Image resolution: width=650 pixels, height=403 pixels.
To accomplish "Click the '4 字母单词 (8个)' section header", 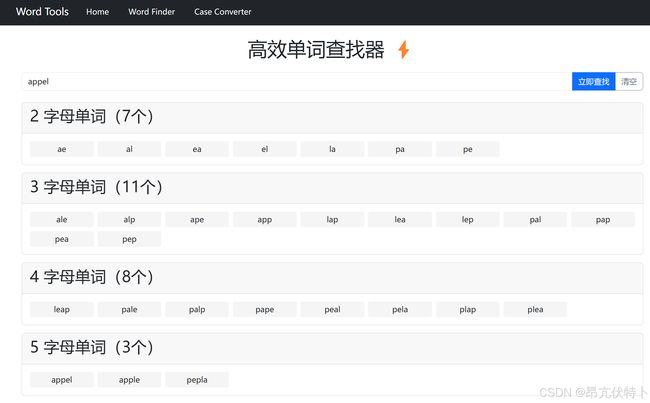I will 332,277.
